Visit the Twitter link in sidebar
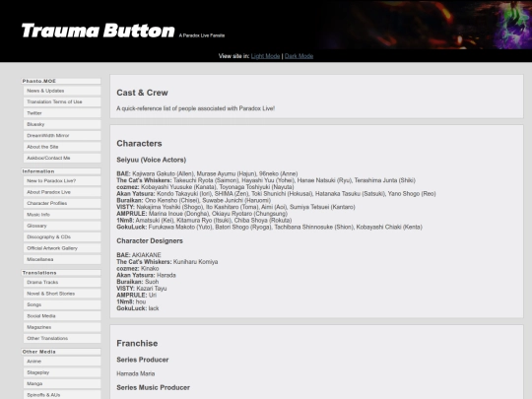The image size is (532, 399). [62, 113]
